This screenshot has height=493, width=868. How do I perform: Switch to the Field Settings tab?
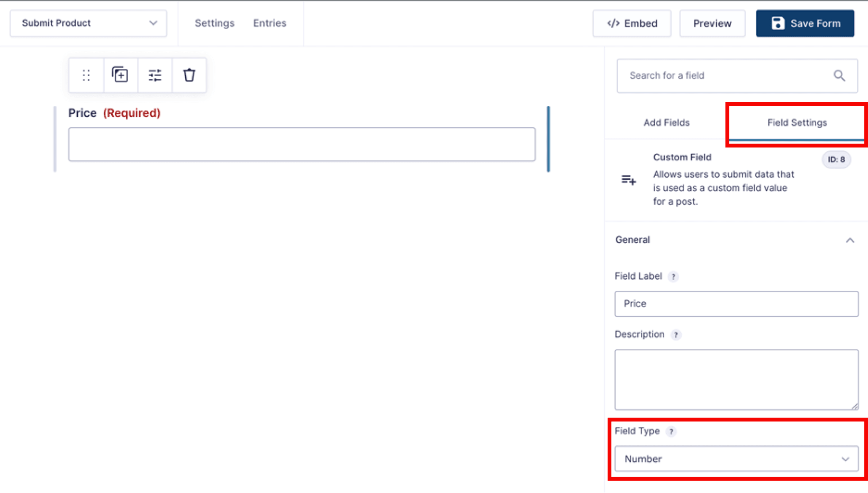coord(797,123)
